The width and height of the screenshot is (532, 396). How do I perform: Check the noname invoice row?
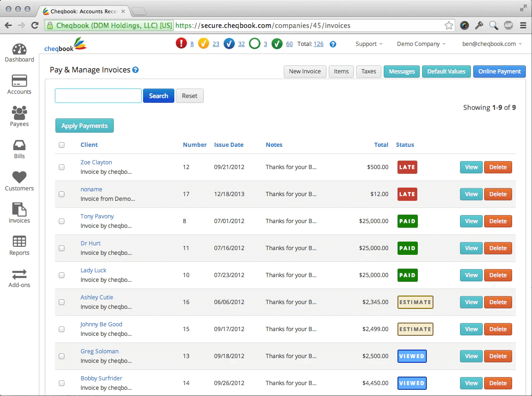coord(62,194)
